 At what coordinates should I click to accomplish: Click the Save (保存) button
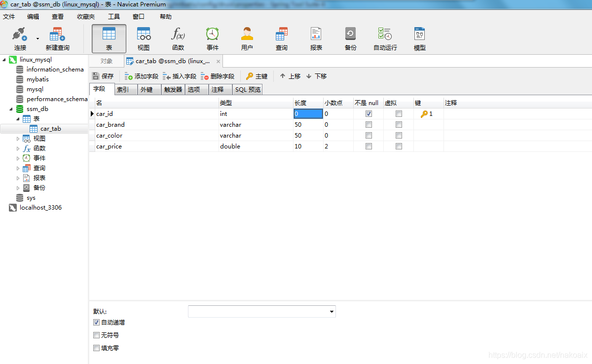[103, 76]
